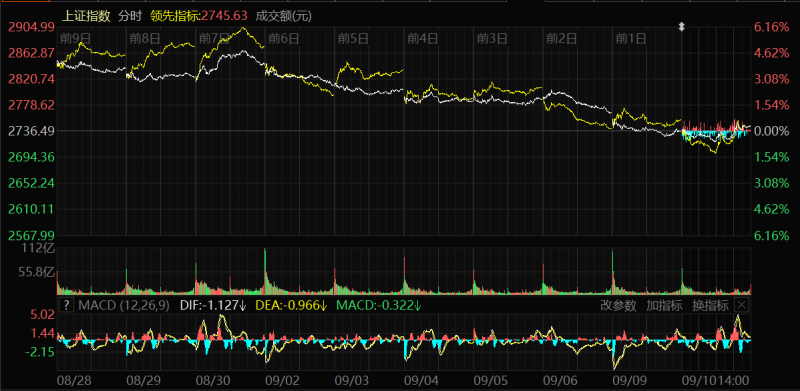Click the 08/29 date label
800x391 pixels.
click(143, 381)
